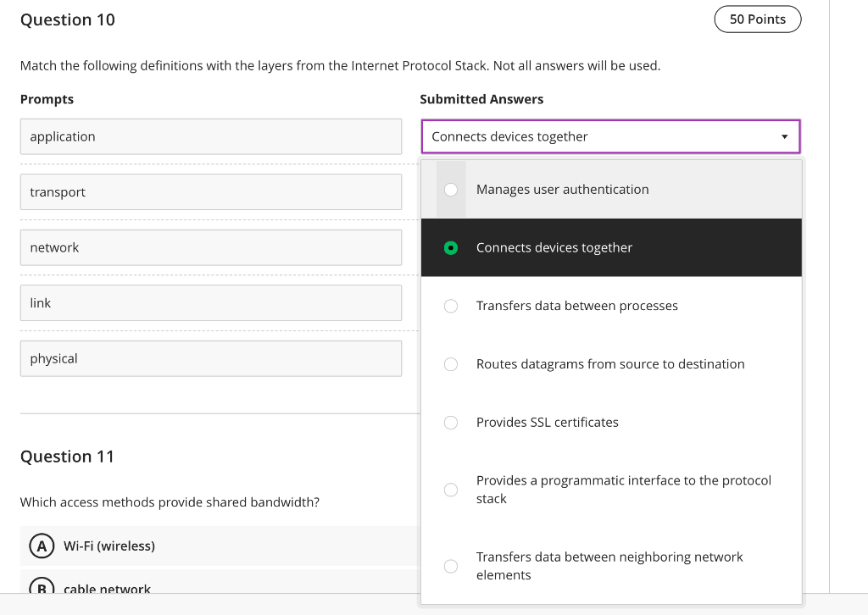Click the 'transport' prompt field
Screen dimensions: 868x615
210,192
